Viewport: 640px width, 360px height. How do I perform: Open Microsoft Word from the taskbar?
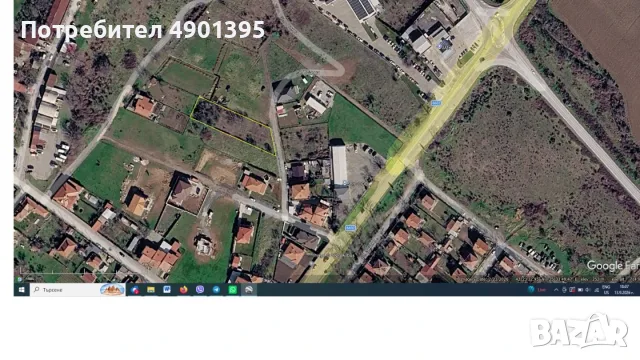pos(167,290)
